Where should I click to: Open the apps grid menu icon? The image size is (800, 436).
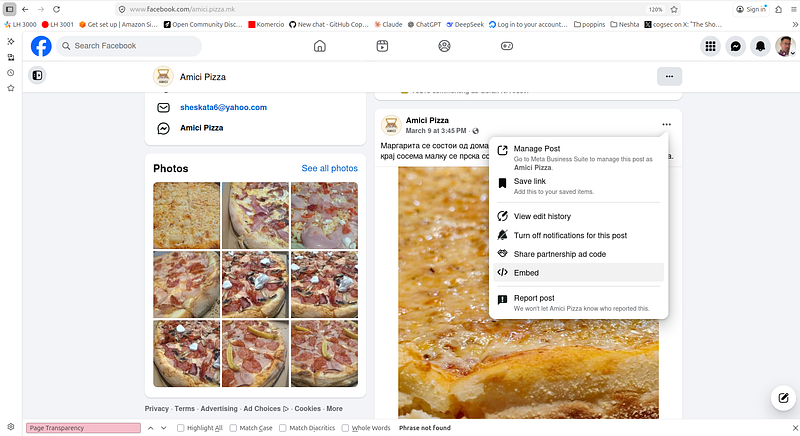(x=711, y=46)
